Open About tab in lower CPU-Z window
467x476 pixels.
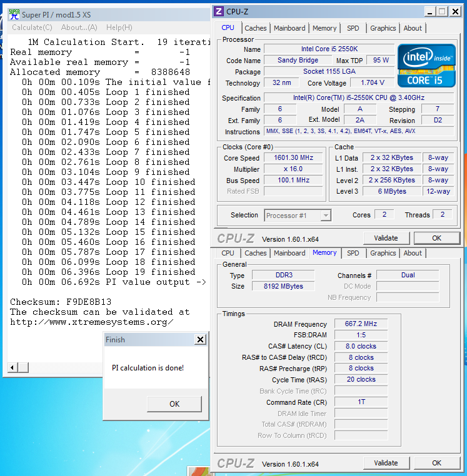413,253
